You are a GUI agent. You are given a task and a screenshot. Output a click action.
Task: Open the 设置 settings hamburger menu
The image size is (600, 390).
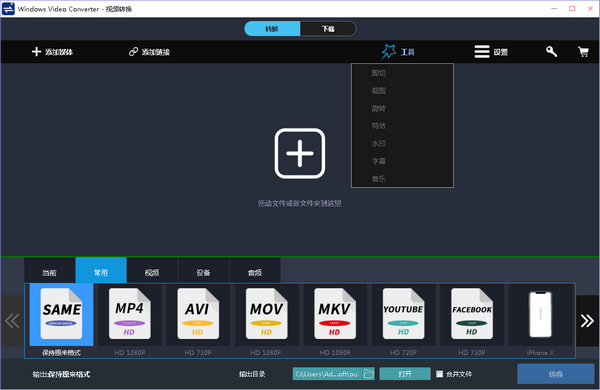491,52
